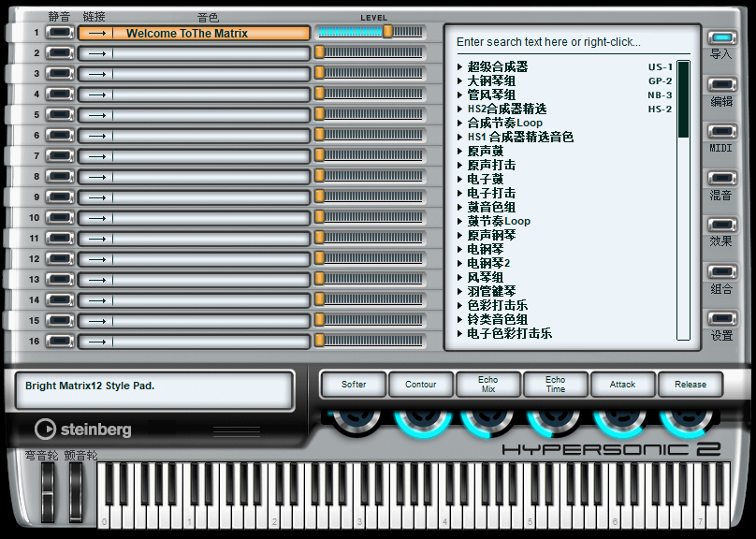The height and width of the screenshot is (539, 756).
Task: Expand the 合成节奏Loop category
Action: tap(460, 123)
